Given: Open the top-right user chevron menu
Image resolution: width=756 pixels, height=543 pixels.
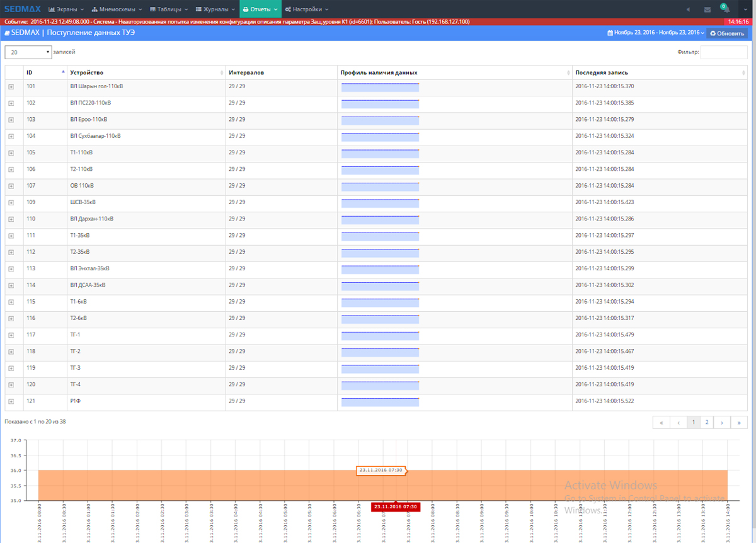Looking at the screenshot, I should [x=744, y=9].
